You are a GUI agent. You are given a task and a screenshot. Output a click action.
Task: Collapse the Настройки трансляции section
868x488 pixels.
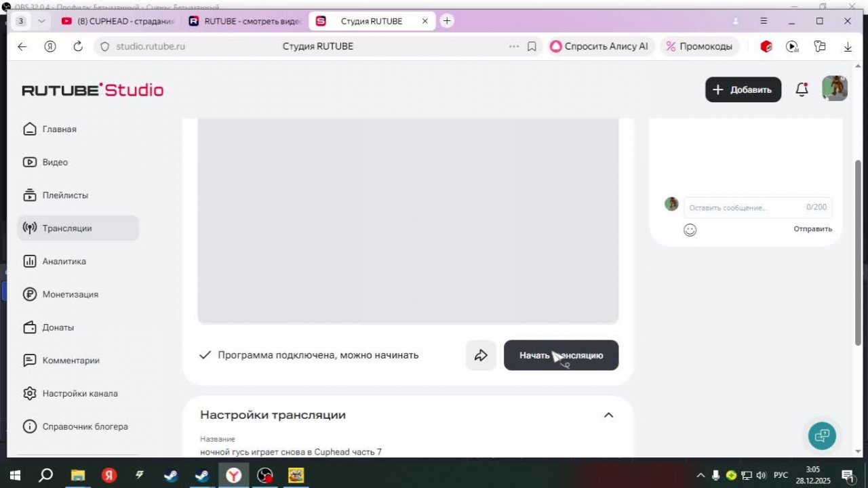tap(608, 415)
